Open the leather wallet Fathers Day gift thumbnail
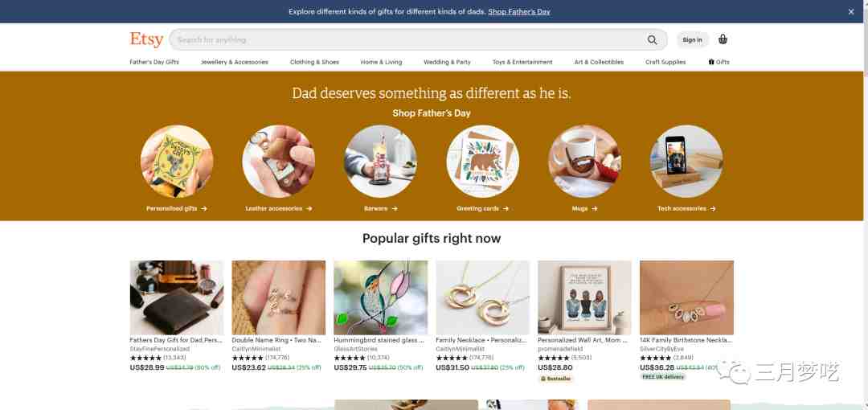Viewport: 868px width, 410px height. tap(177, 297)
